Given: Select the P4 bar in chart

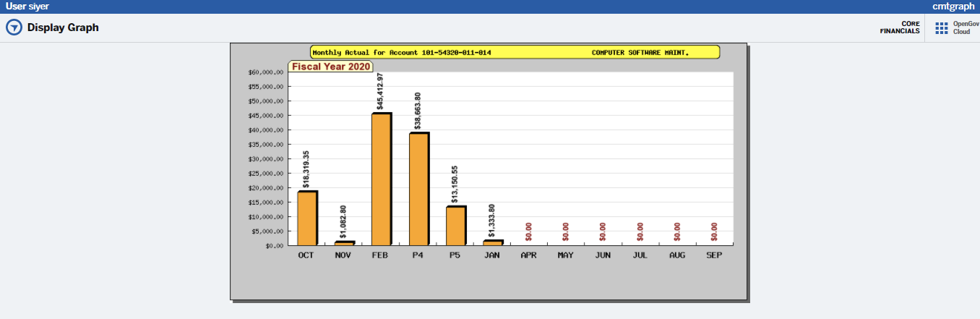Looking at the screenshot, I should coord(418,190).
